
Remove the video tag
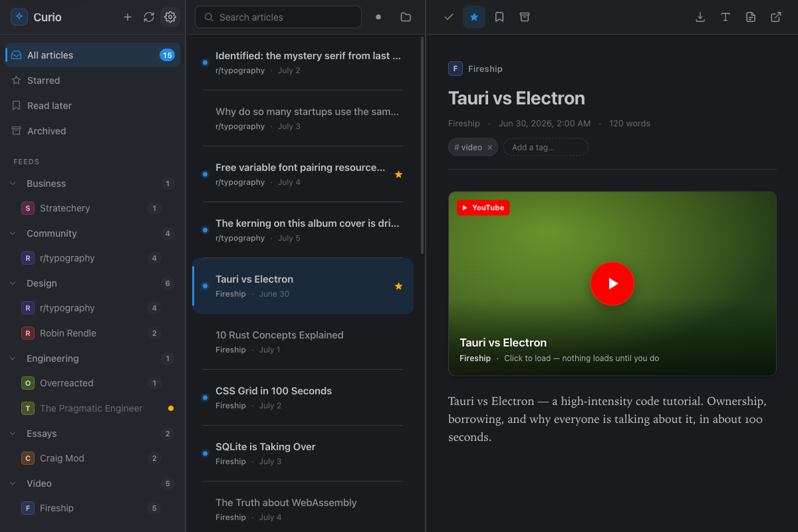490,148
